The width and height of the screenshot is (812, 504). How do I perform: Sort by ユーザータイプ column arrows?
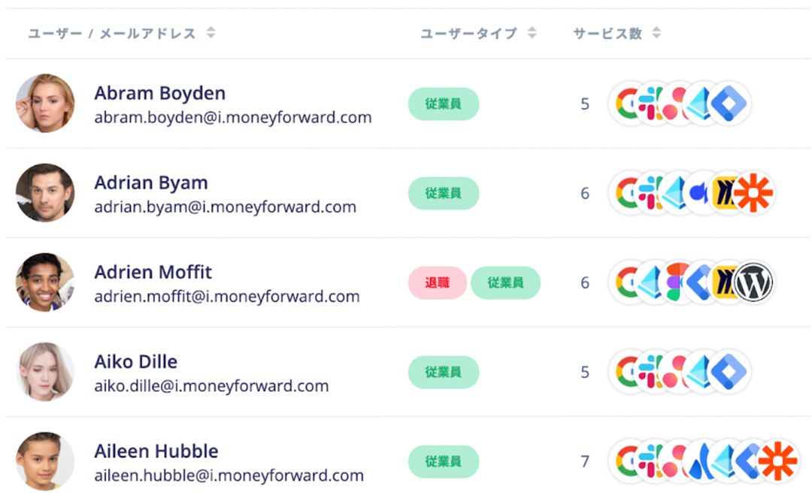click(x=532, y=33)
